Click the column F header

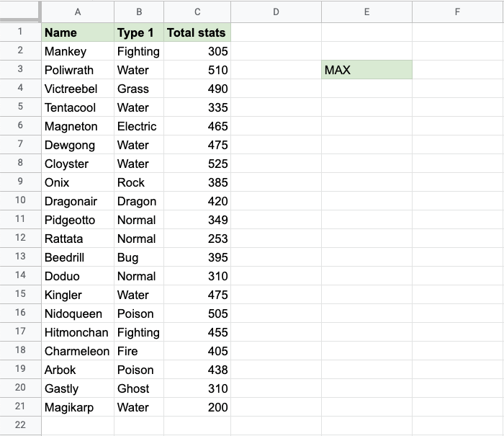click(457, 12)
